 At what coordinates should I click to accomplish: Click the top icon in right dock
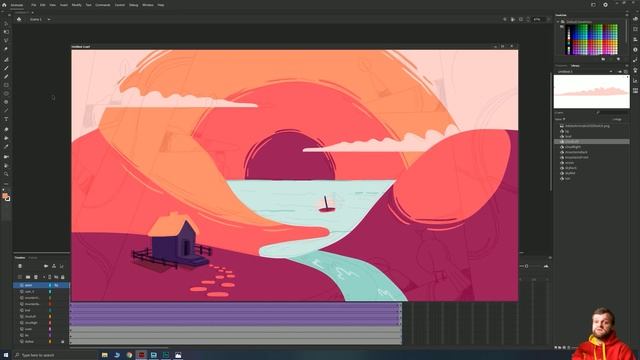(x=635, y=19)
